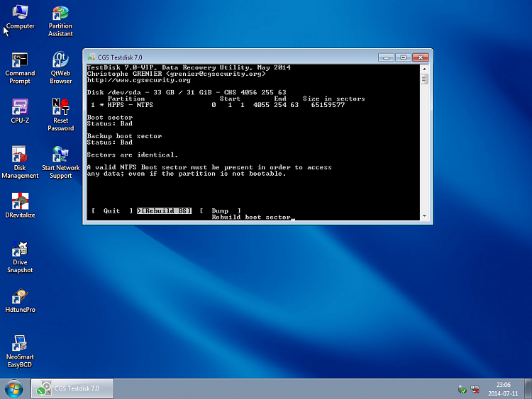Open the taskbar clock showing 23:06
Screen dimensions: 532x399
pyautogui.click(x=503, y=389)
